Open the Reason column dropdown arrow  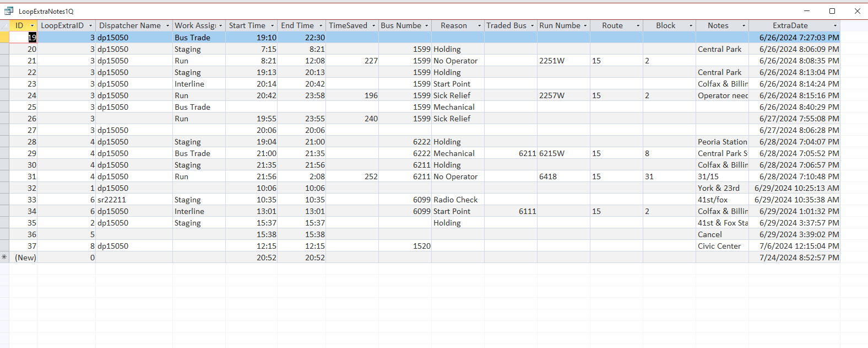479,26
